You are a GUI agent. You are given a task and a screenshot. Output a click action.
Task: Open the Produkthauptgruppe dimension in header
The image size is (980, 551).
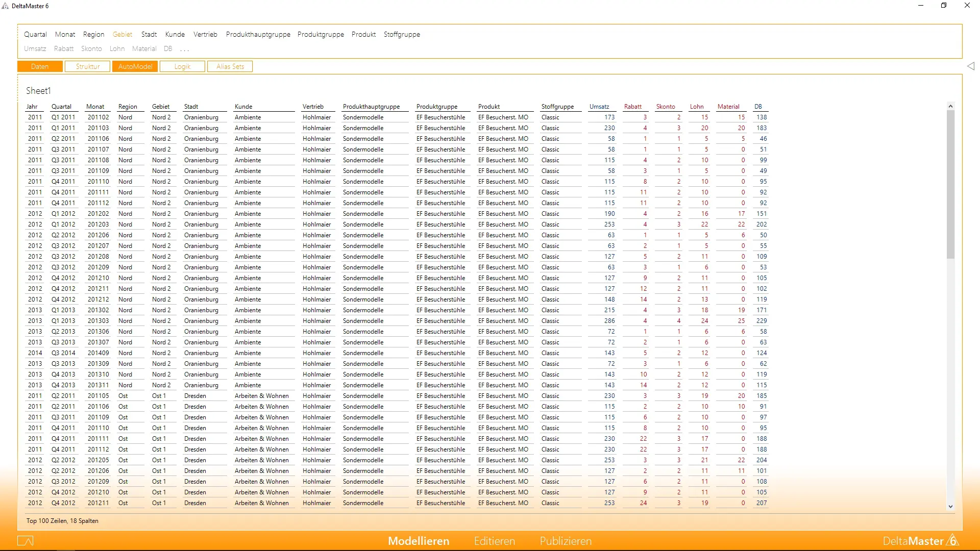pos(258,34)
